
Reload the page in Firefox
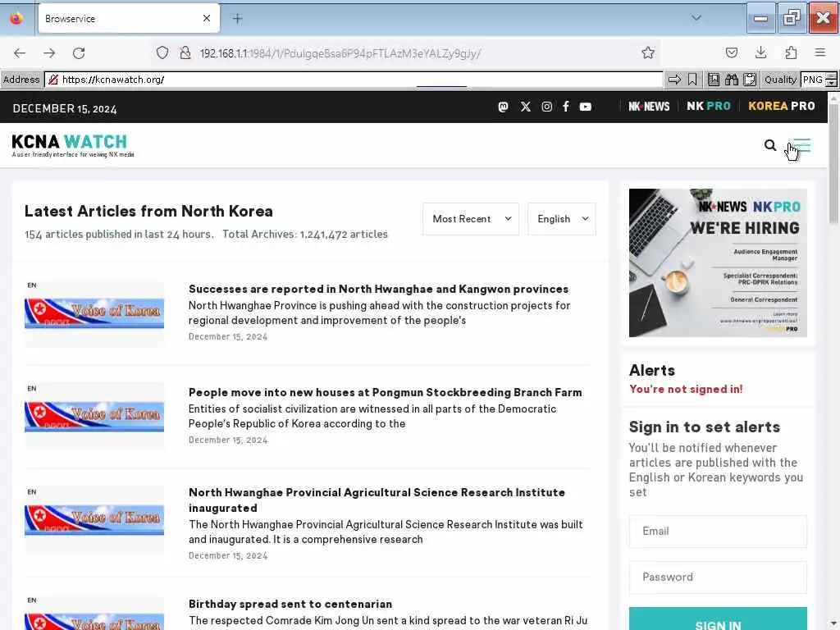(79, 53)
